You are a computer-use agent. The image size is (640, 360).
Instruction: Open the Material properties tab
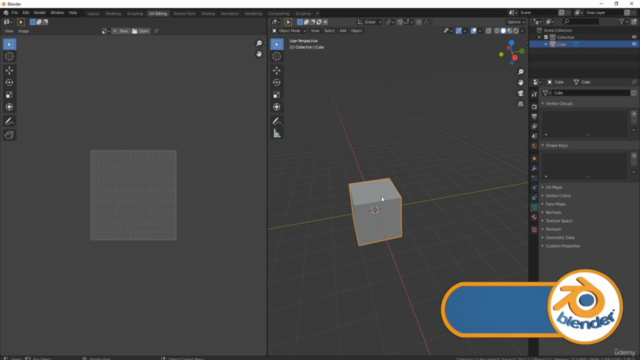tap(534, 217)
